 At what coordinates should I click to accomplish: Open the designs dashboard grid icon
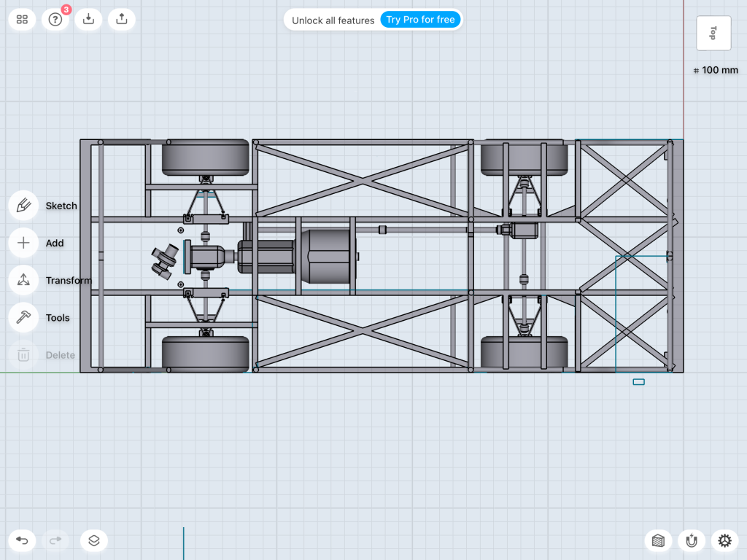point(22,20)
